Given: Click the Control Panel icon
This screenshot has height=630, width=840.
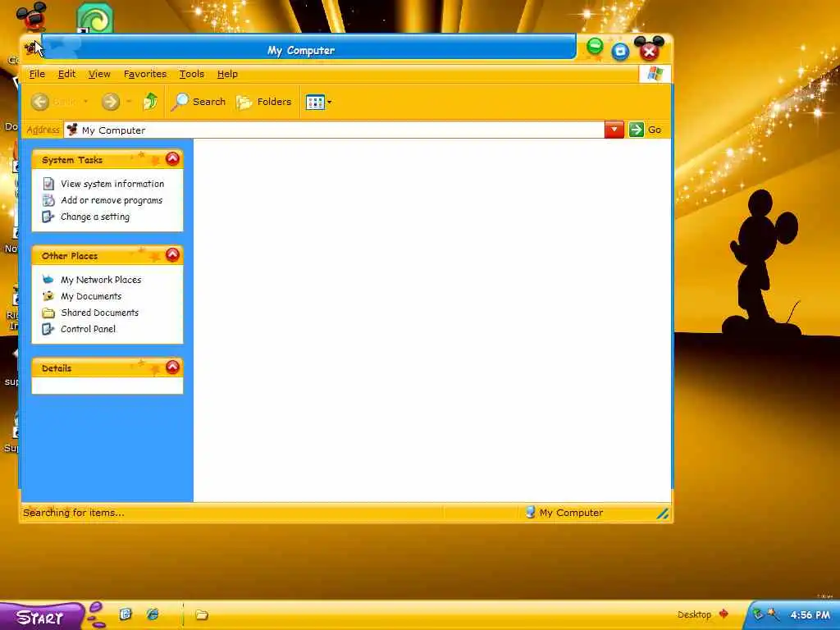Looking at the screenshot, I should 48,329.
